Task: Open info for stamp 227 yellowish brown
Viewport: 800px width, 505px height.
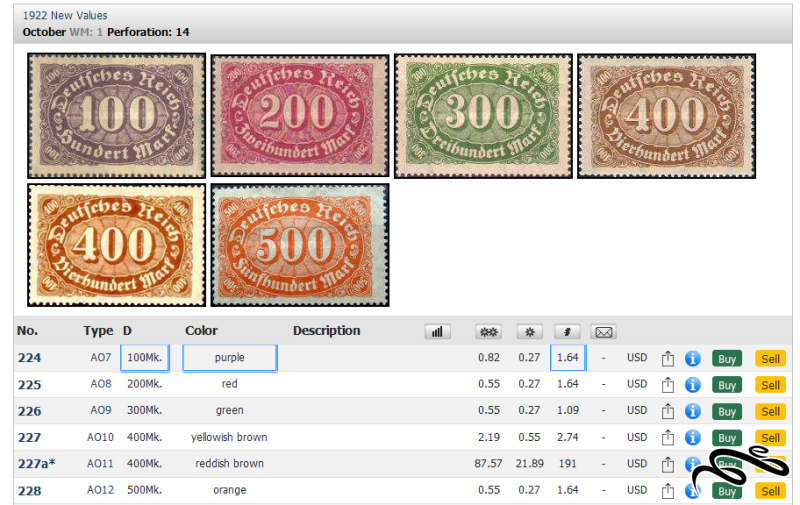Action: point(692,438)
